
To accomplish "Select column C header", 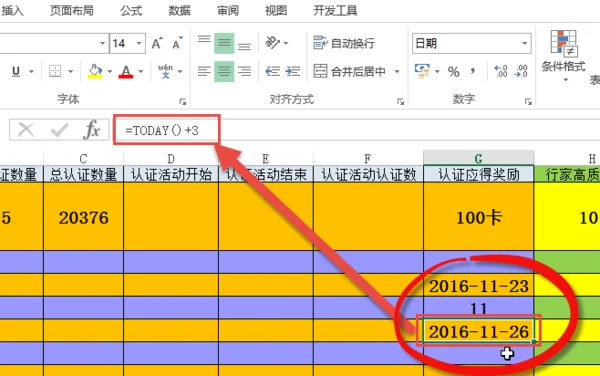I will pyautogui.click(x=83, y=158).
